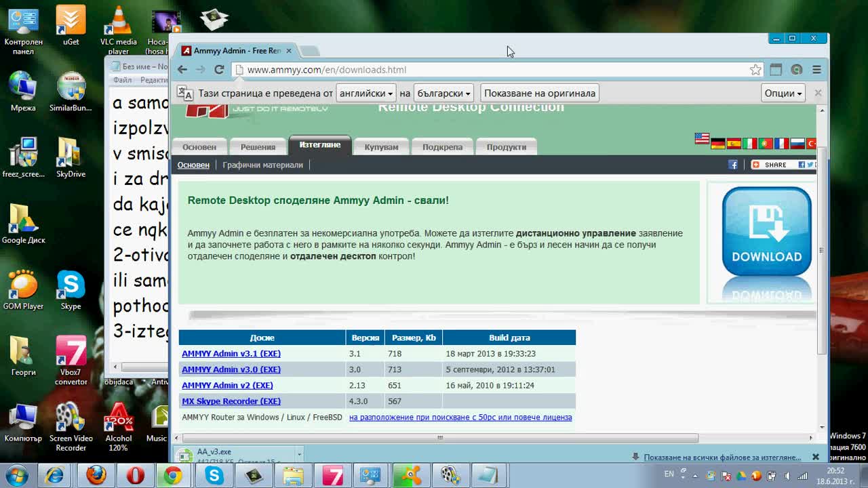Select the Google Диск desktop icon
Screen dimensions: 868x488
pyautogui.click(x=23, y=224)
